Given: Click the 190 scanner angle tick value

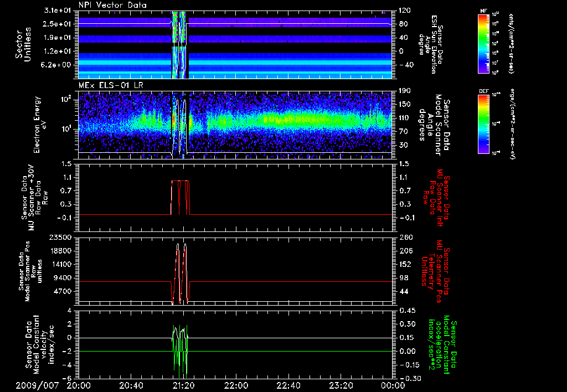Looking at the screenshot, I should point(405,91).
